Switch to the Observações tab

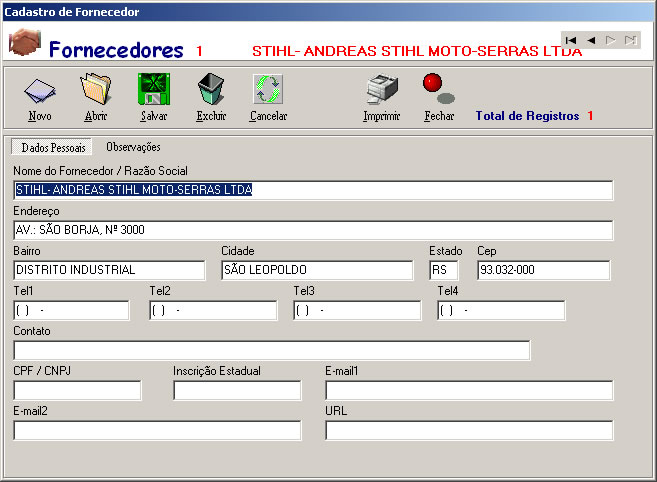(133, 147)
